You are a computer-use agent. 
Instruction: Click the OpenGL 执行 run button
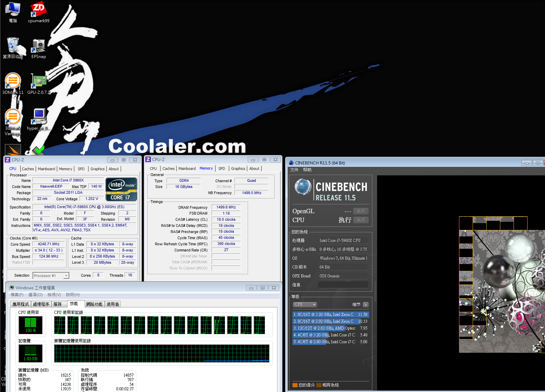coord(361,211)
